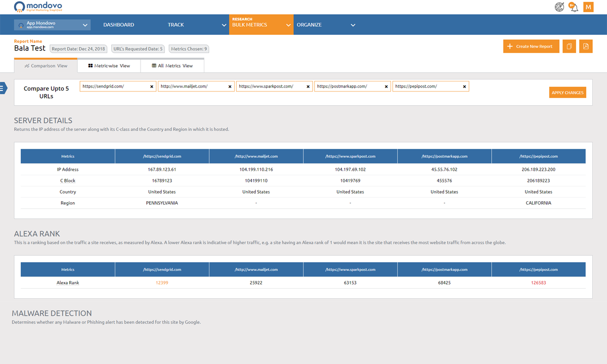Select the report name Bala Test
607x364 pixels.
tap(30, 49)
